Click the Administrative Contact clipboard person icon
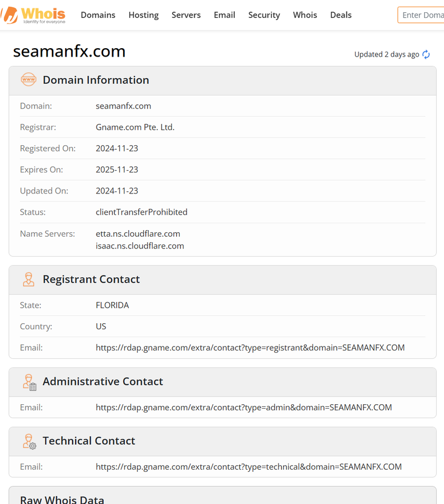This screenshot has height=504, width=444. (x=29, y=382)
